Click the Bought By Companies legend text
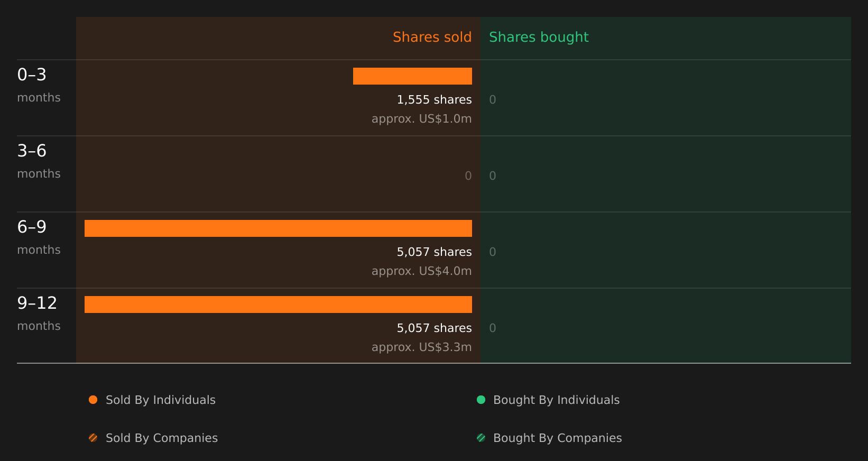This screenshot has height=461, width=868. (x=557, y=438)
